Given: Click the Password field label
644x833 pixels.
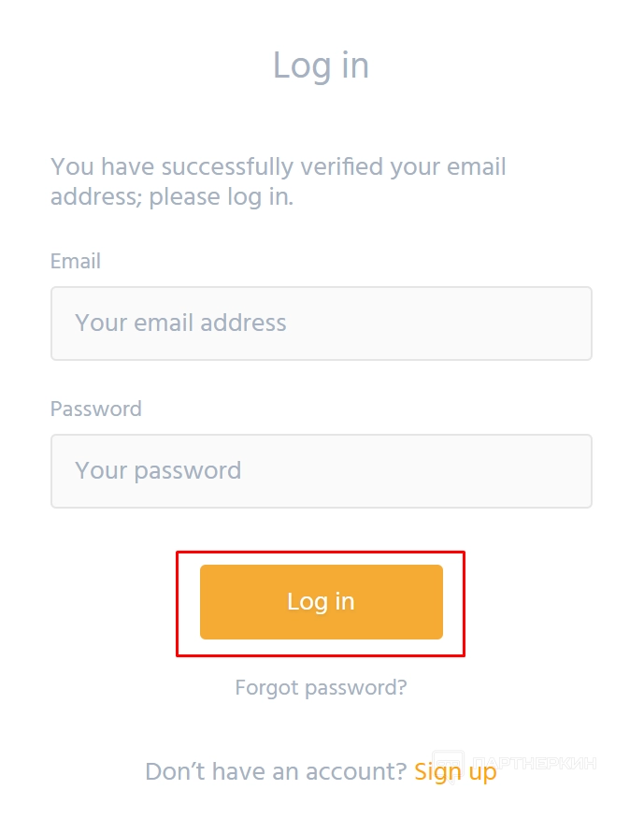Looking at the screenshot, I should pyautogui.click(x=96, y=409).
